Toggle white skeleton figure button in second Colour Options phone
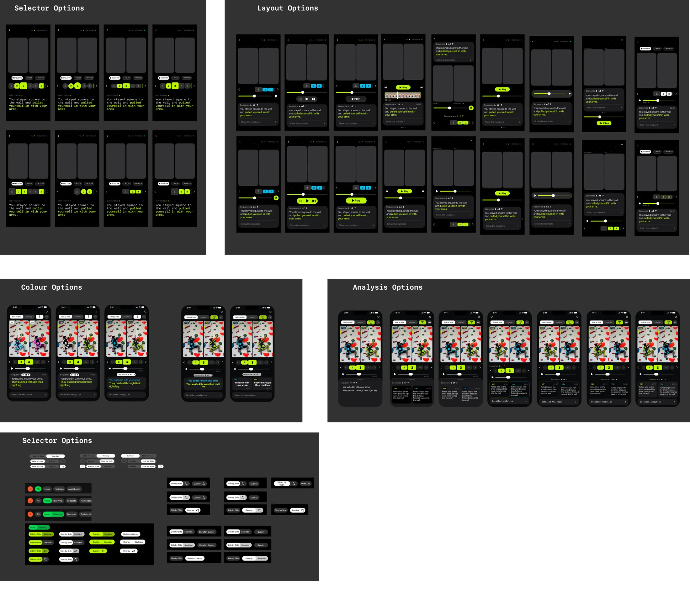Screen dimensions: 690x616 tap(88, 317)
